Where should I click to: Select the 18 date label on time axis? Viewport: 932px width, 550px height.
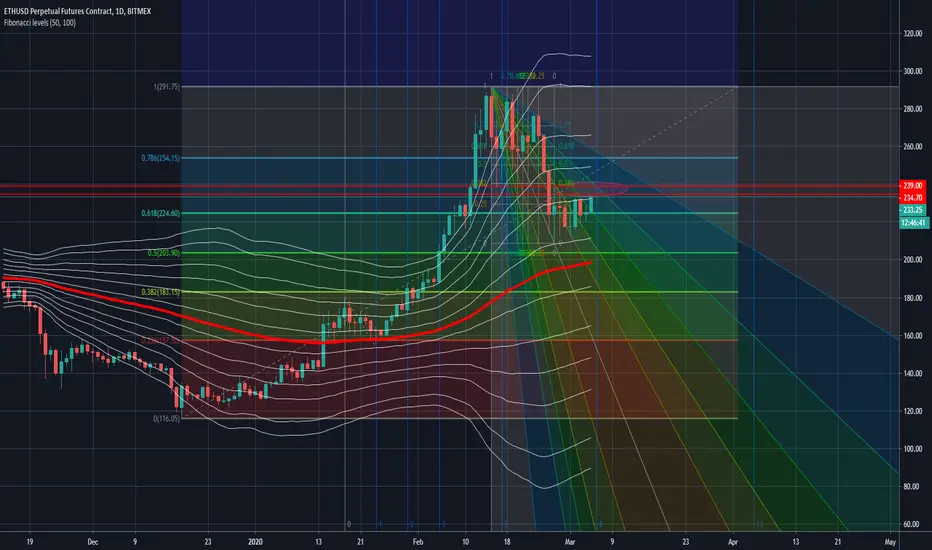[x=506, y=542]
